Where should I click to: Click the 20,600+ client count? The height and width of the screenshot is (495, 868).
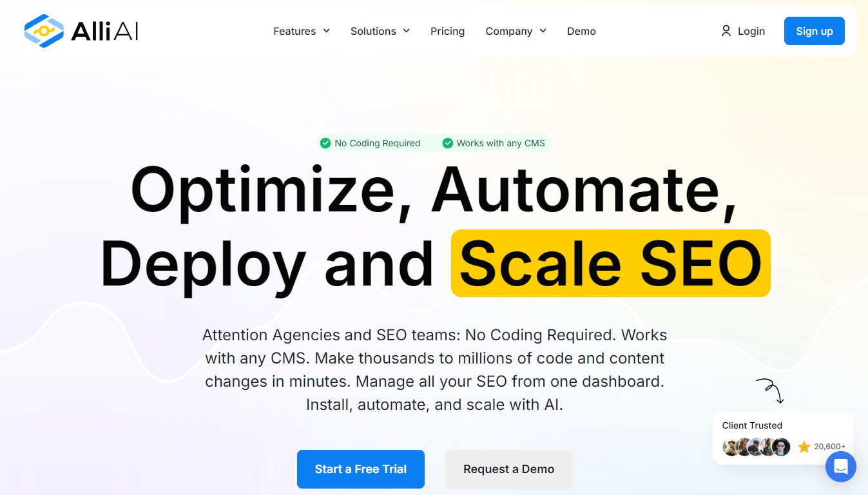pos(829,447)
